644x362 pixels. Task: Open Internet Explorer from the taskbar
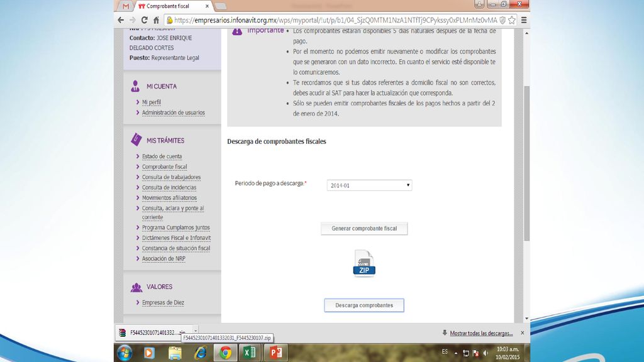201,353
